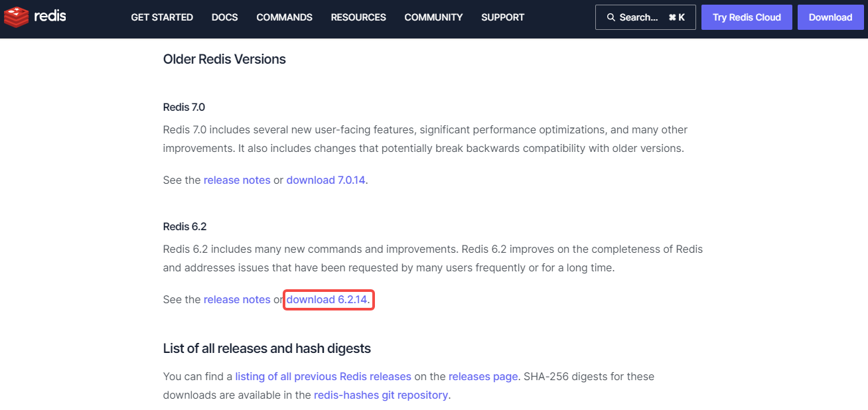
Task: Click the Redis 7.0 subheading
Action: [x=184, y=107]
